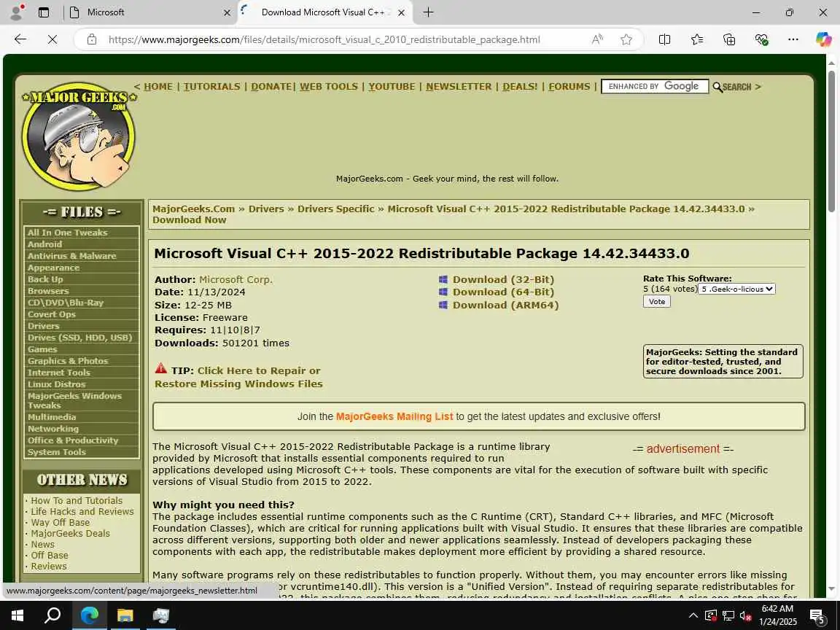Open the rating dropdown 5 .Geek-o-licious
The height and width of the screenshot is (630, 840).
pos(736,289)
